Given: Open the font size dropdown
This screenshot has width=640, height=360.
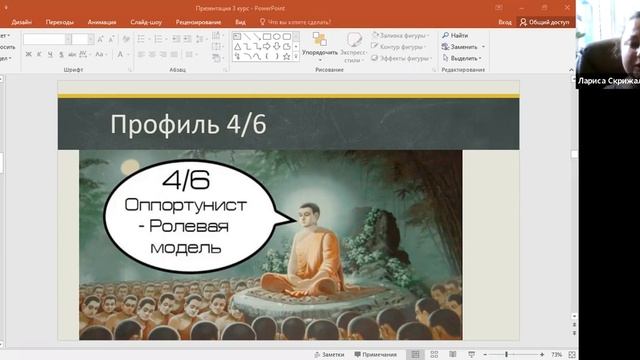Looking at the screenshot, I should point(91,39).
